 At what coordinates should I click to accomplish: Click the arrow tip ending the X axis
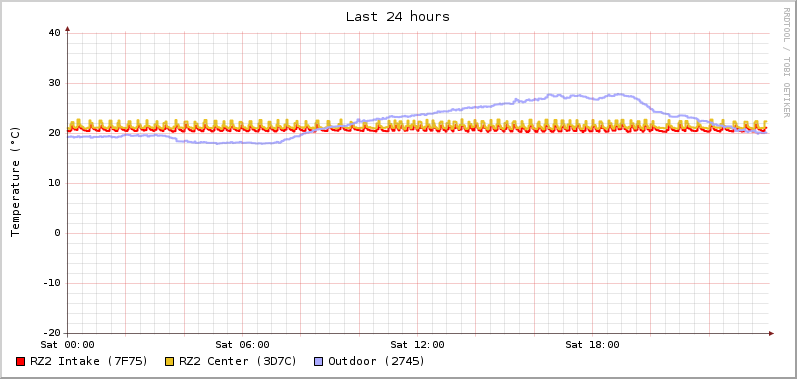point(771,333)
